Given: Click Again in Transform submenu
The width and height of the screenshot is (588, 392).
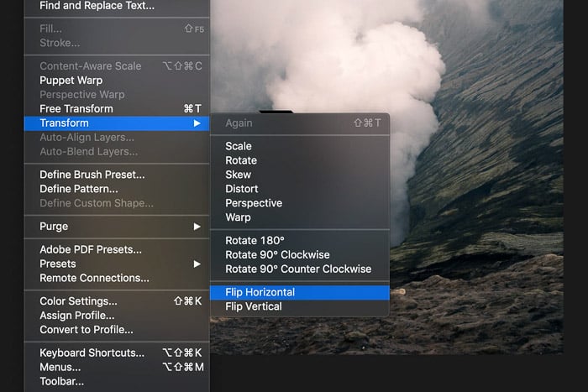Looking at the screenshot, I should coord(300,123).
